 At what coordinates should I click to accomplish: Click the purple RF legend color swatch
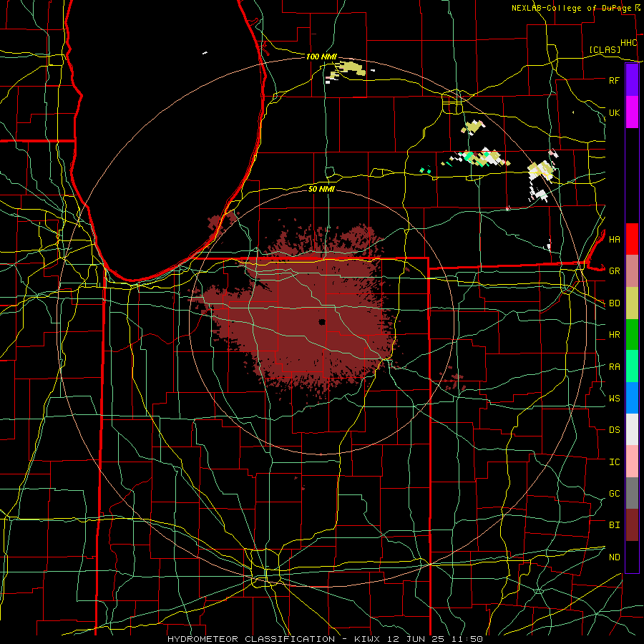click(632, 80)
